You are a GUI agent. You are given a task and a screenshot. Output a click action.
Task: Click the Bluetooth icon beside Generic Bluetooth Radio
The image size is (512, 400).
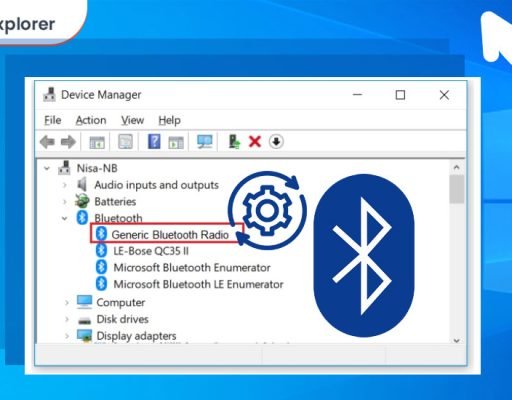(x=101, y=234)
